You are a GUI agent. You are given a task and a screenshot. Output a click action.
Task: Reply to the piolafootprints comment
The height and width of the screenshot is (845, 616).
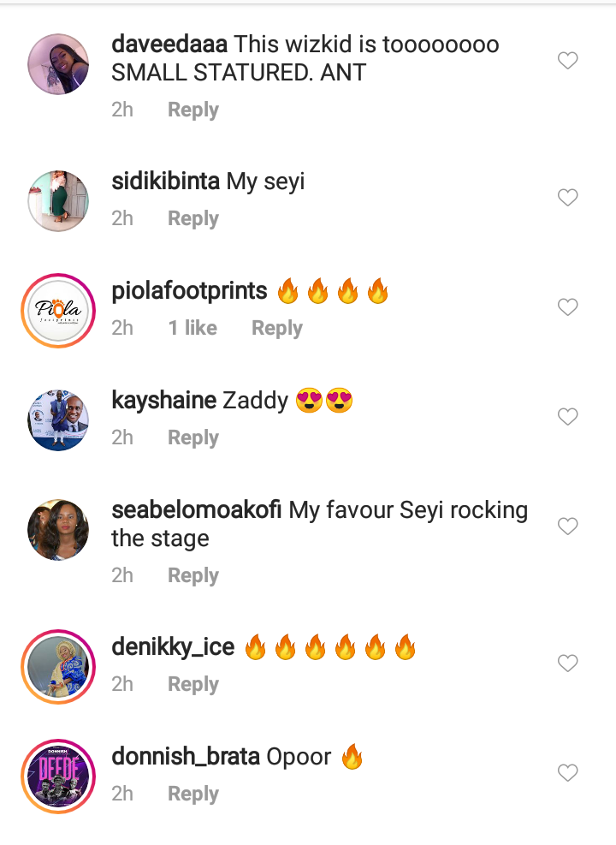coord(276,329)
